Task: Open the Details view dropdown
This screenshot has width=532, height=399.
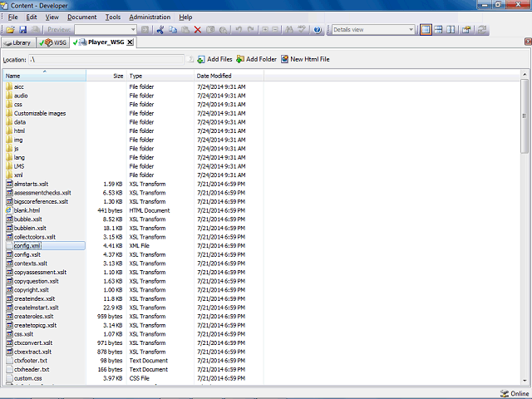Action: [411, 30]
